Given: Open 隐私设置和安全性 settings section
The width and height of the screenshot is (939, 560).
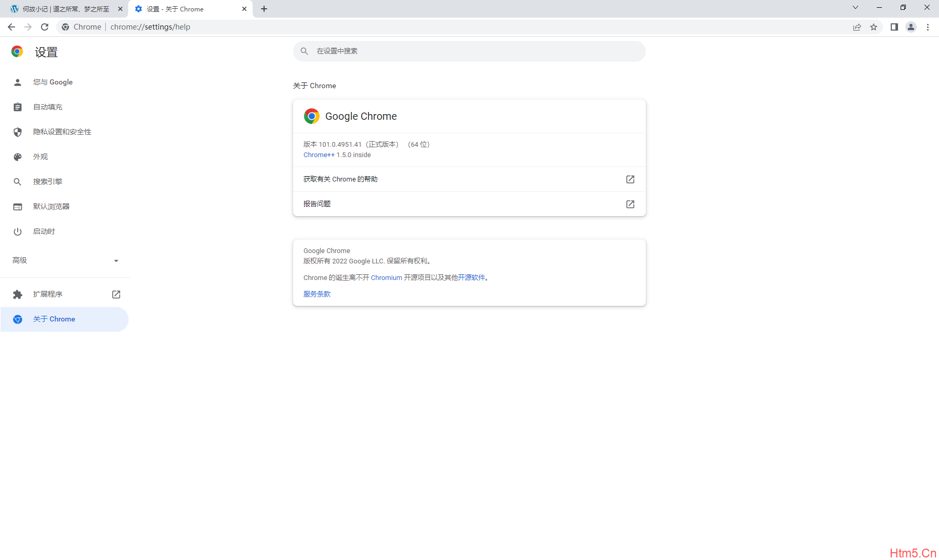Looking at the screenshot, I should [64, 132].
